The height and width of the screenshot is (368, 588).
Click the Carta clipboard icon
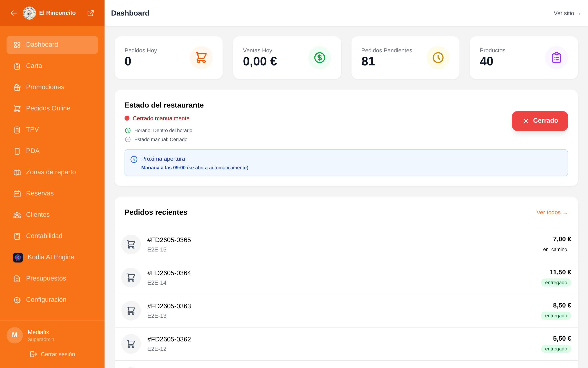tap(17, 66)
